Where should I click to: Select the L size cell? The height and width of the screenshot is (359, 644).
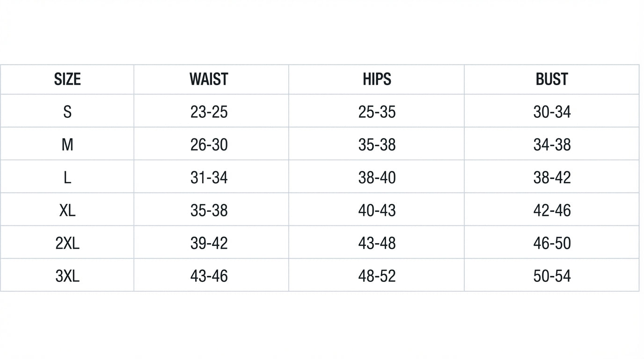[67, 177]
